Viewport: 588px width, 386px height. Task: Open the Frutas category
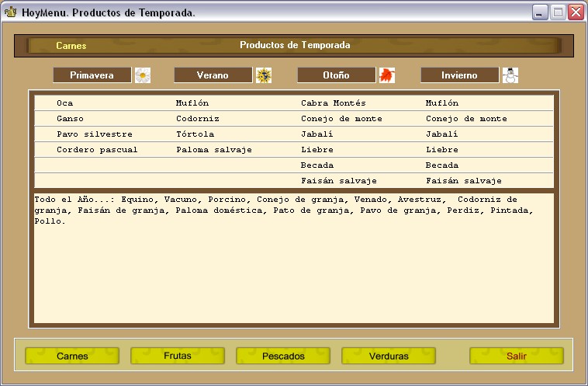[x=178, y=356]
